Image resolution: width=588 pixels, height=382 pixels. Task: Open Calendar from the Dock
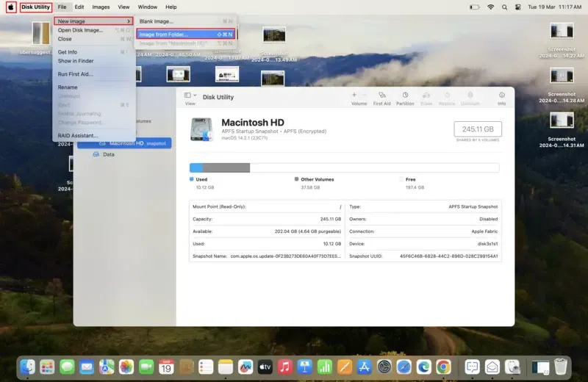pos(166,367)
